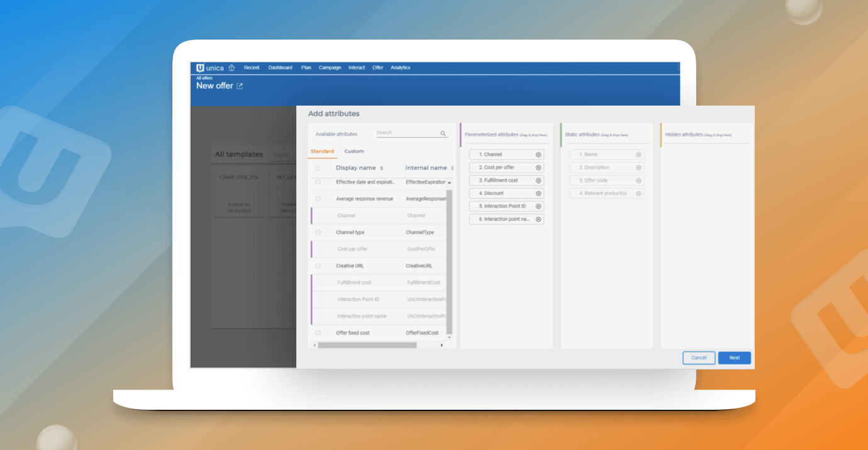Screen dimensions: 868x450
Task: Click the remove icon beside Relevant product(s)
Action: click(638, 194)
